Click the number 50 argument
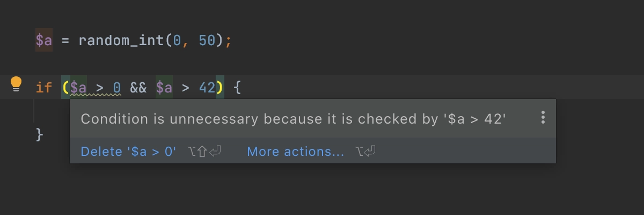This screenshot has width=644, height=215. [x=207, y=40]
